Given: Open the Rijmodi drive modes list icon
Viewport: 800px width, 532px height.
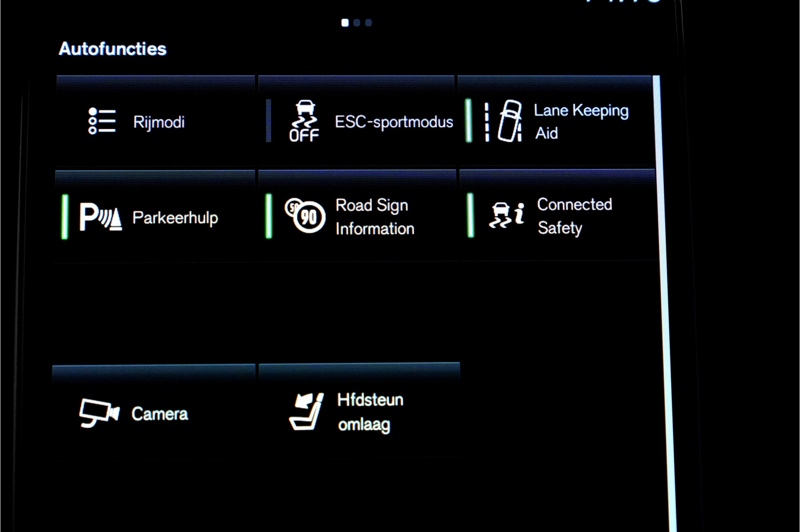Looking at the screenshot, I should [x=102, y=121].
